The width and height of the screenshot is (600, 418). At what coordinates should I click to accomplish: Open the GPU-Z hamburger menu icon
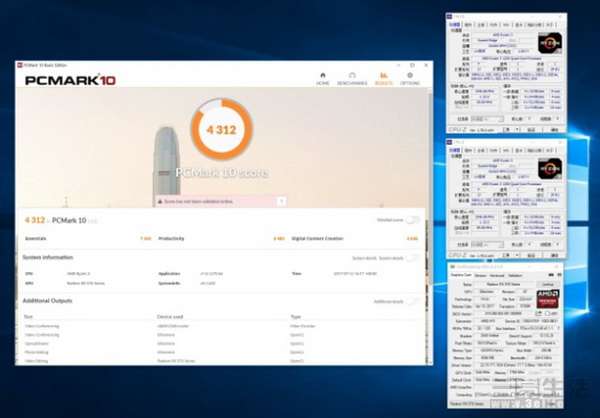click(559, 275)
